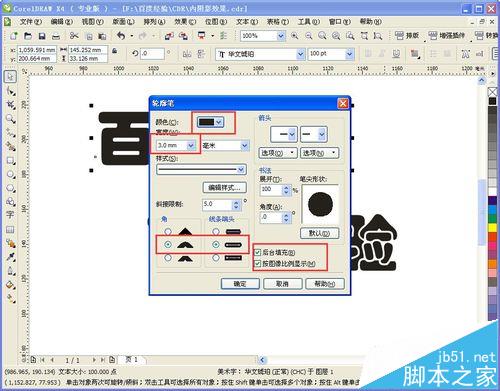Pick the Ellipse tool
This screenshot has width=500, height=391.
10,174
